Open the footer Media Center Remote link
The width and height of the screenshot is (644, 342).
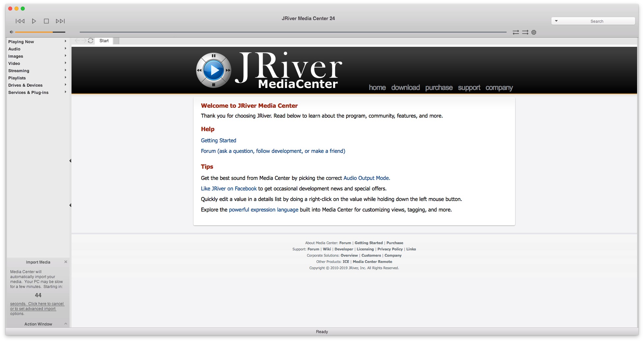372,262
